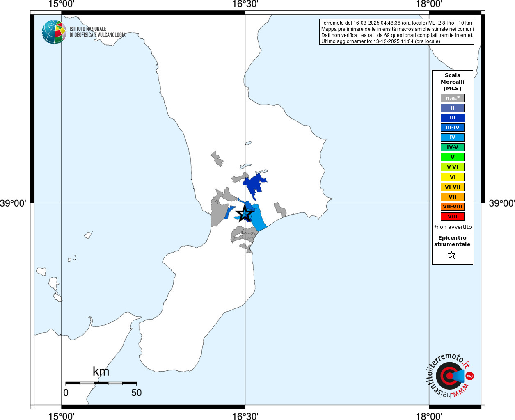Image resolution: width=515 pixels, height=420 pixels.
Task: Click the Dati non verificati questionnaire line
Action: 397,35
